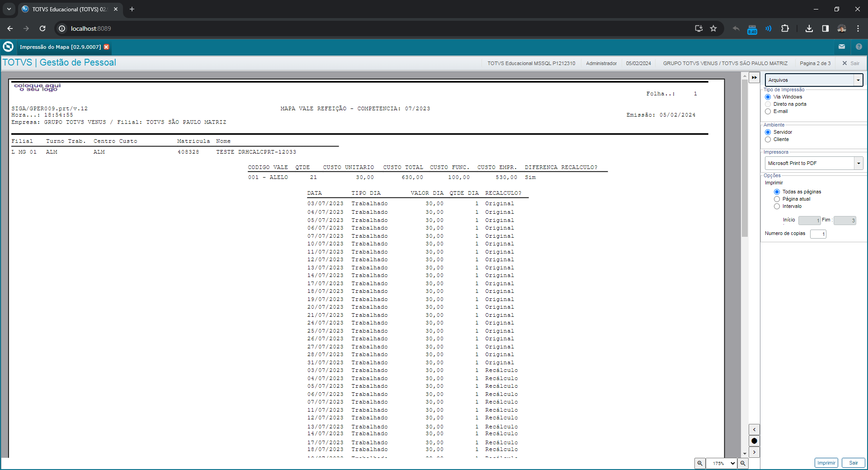Click the Matricula value 408328
The image size is (868, 470).
tap(188, 152)
